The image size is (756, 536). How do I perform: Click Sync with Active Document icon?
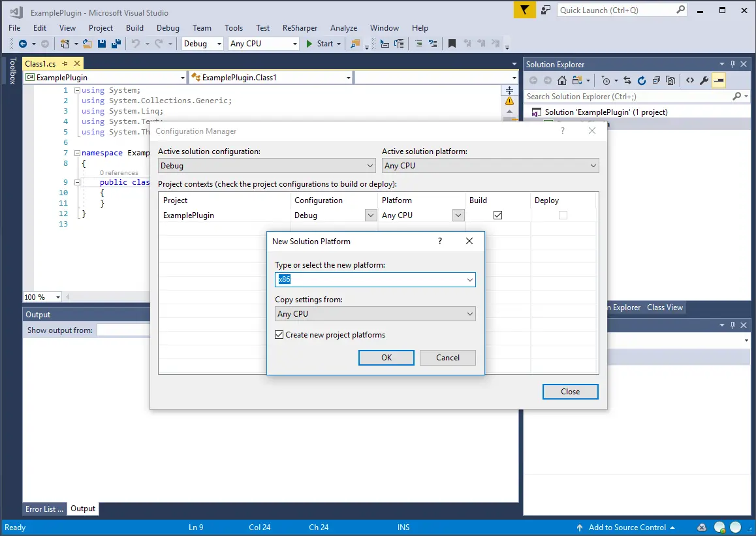click(627, 80)
